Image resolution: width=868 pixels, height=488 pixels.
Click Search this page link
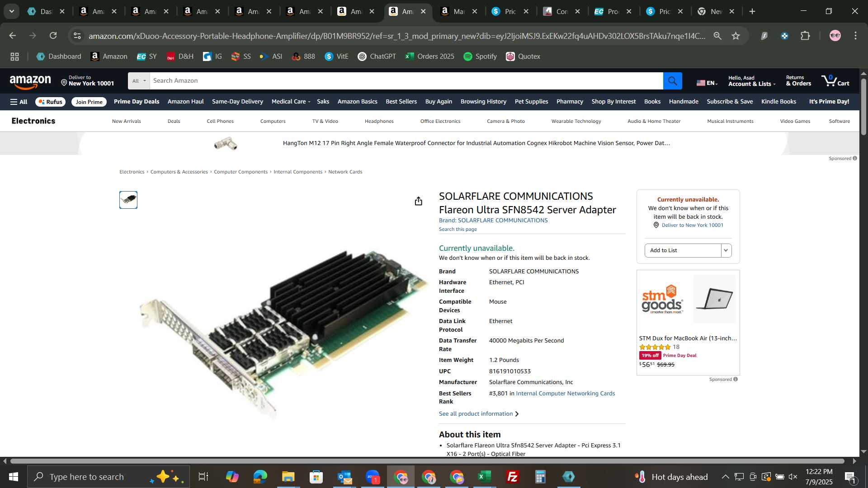click(x=458, y=229)
